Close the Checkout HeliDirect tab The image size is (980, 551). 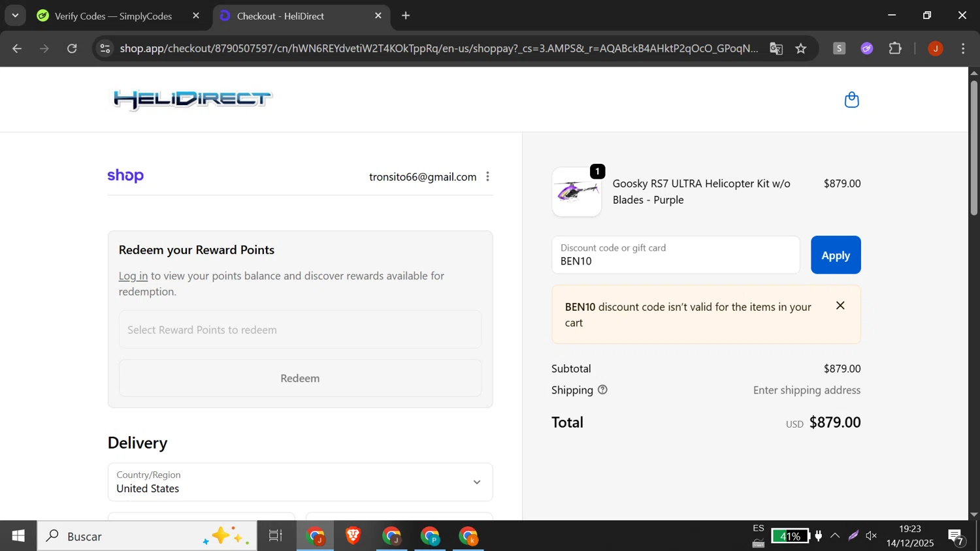[378, 16]
